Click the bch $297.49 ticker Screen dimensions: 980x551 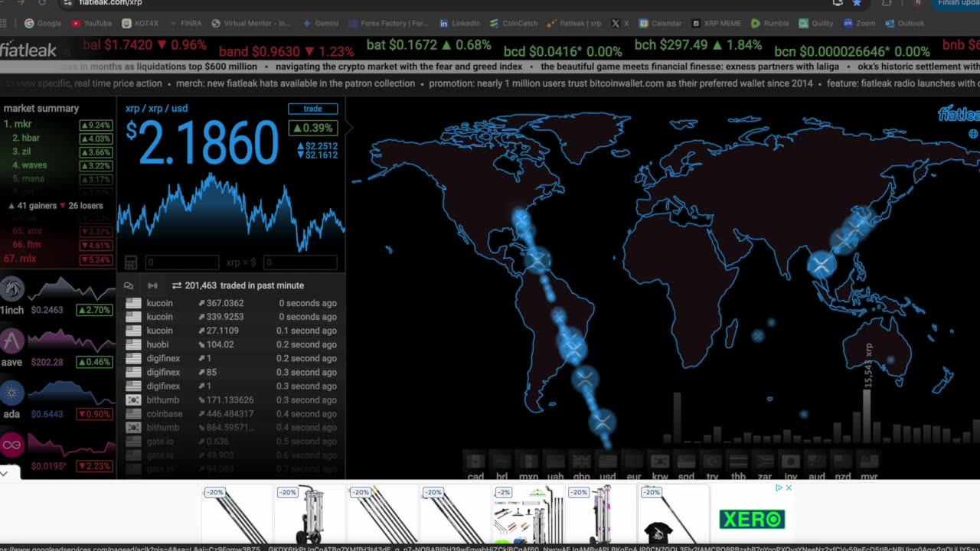pyautogui.click(x=698, y=45)
